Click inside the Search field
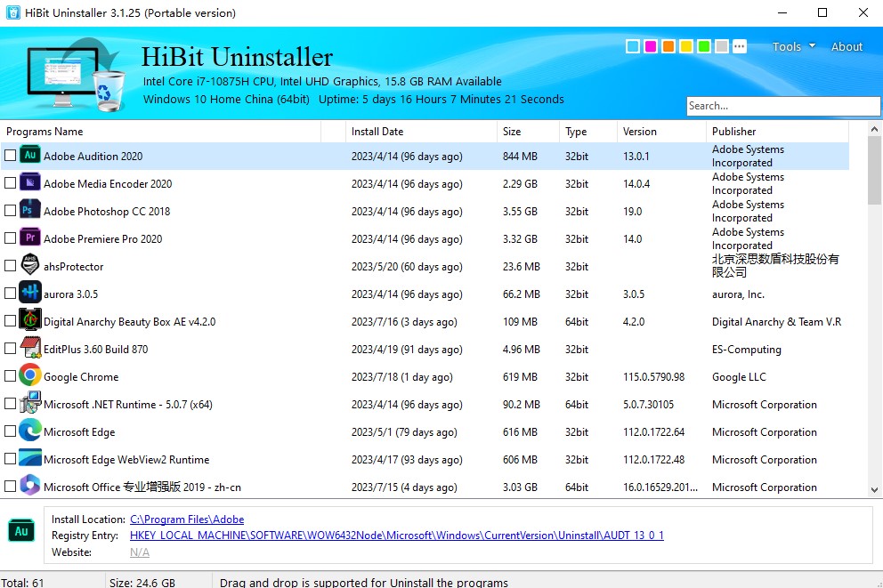This screenshot has width=883, height=588. [782, 105]
